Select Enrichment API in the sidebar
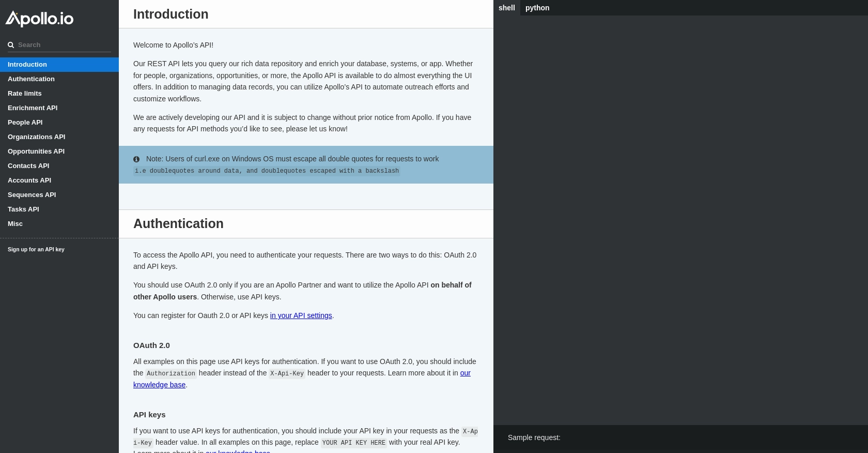 click(x=59, y=108)
